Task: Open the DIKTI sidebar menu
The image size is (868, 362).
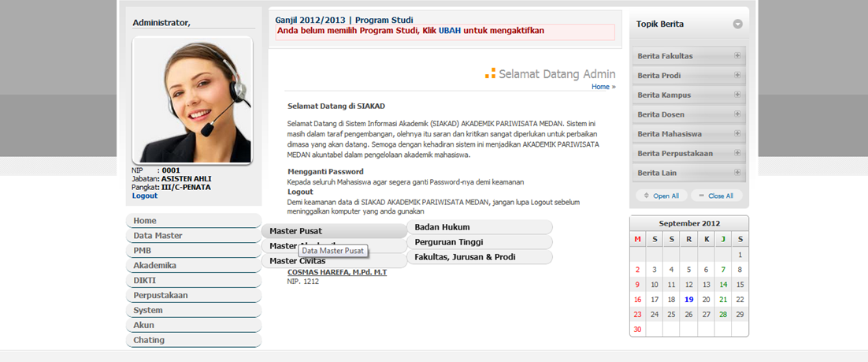Action: pos(193,281)
